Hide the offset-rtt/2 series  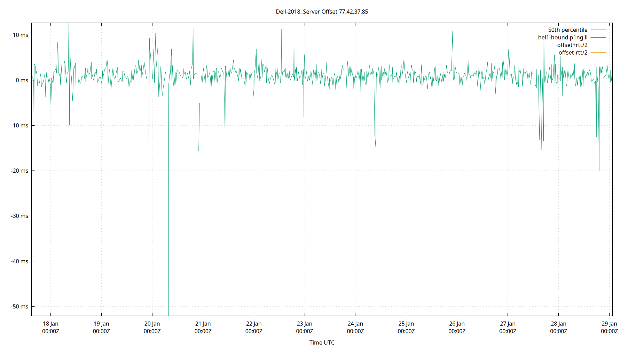[x=572, y=53]
